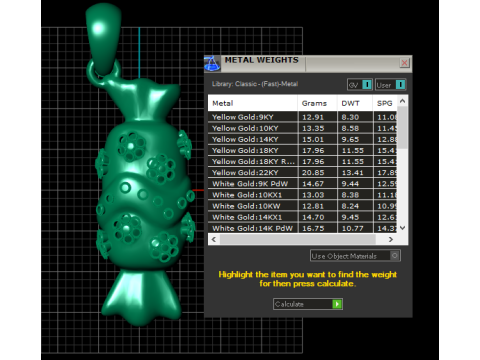Click the horizontal scroll right arrow

tap(391, 239)
